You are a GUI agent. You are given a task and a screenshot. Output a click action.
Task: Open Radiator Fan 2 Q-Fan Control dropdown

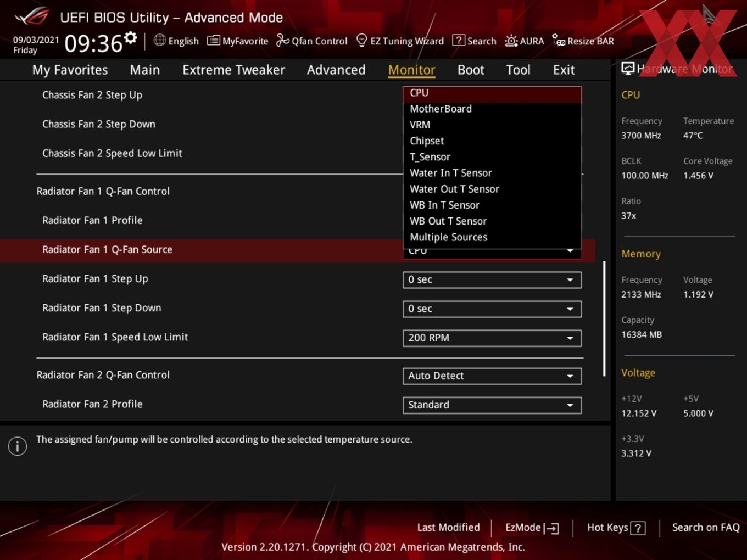click(492, 376)
